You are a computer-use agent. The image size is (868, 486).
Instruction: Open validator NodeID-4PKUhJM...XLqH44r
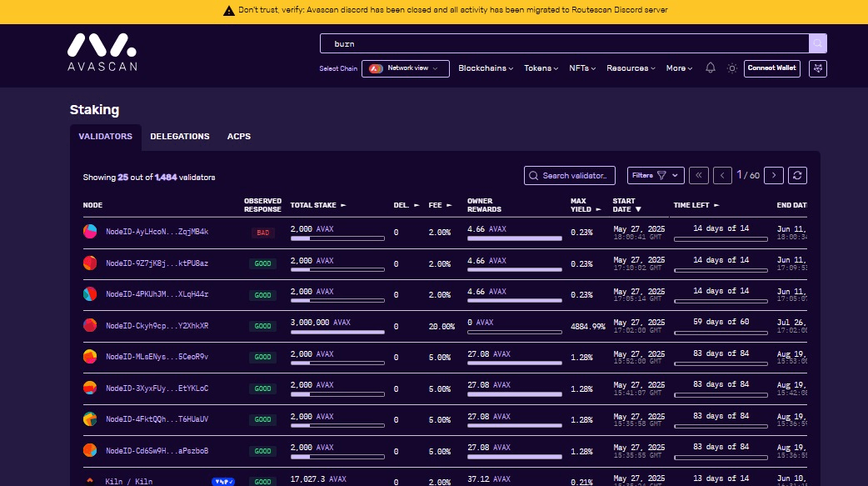pos(157,294)
